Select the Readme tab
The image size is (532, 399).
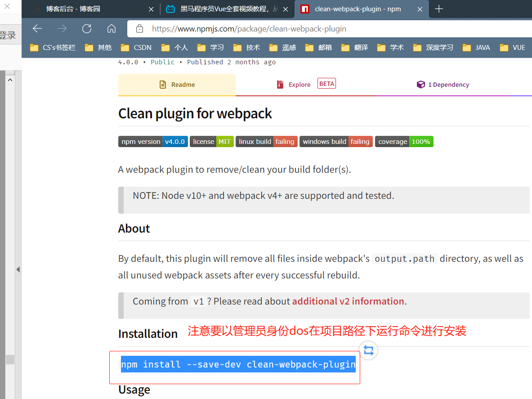(x=177, y=85)
